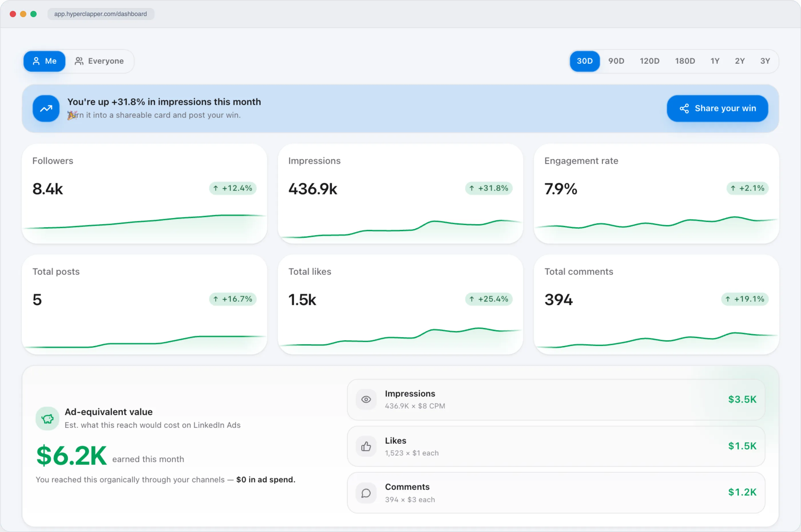Click the Engagement rate card title
The width and height of the screenshot is (801, 532).
pos(581,161)
